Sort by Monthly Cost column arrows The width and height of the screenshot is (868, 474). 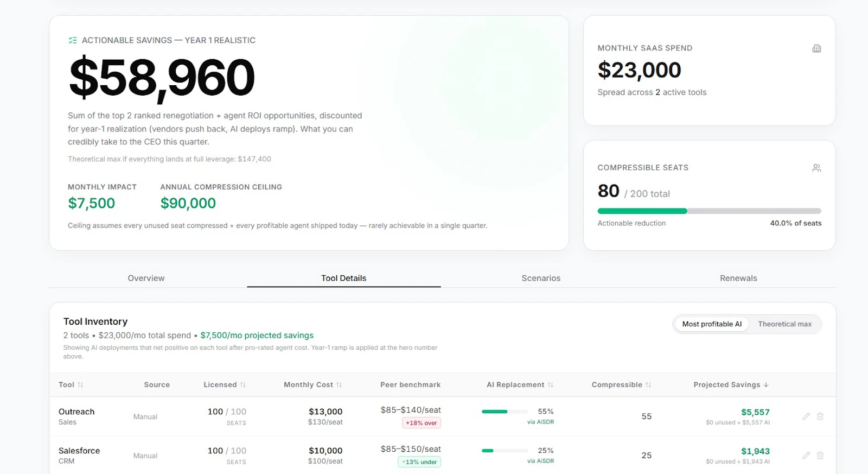pos(339,385)
